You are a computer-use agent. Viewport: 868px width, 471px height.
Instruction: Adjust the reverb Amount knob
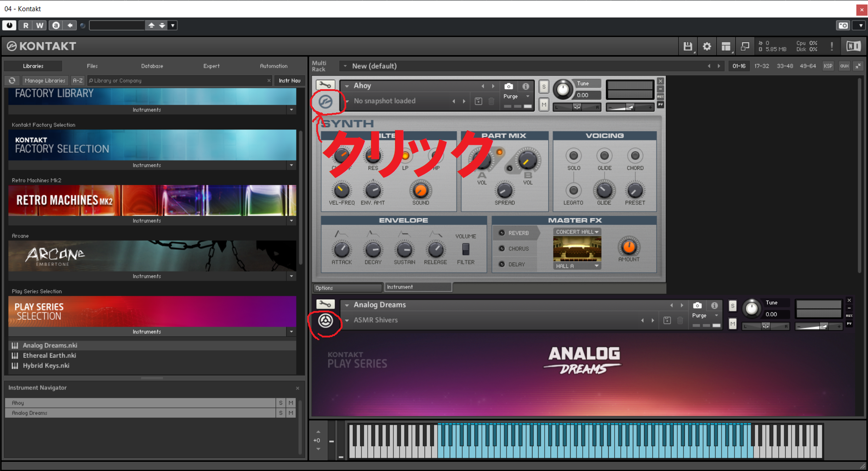point(628,247)
